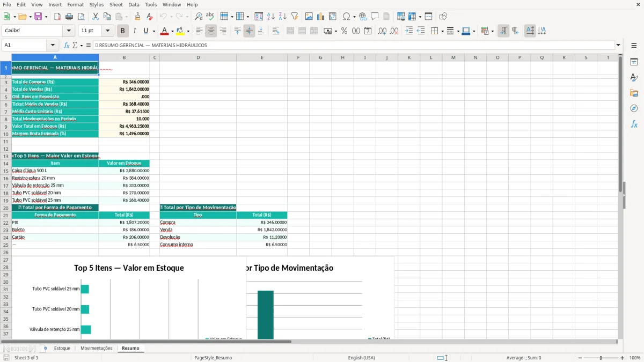Select column header D

tap(197, 57)
